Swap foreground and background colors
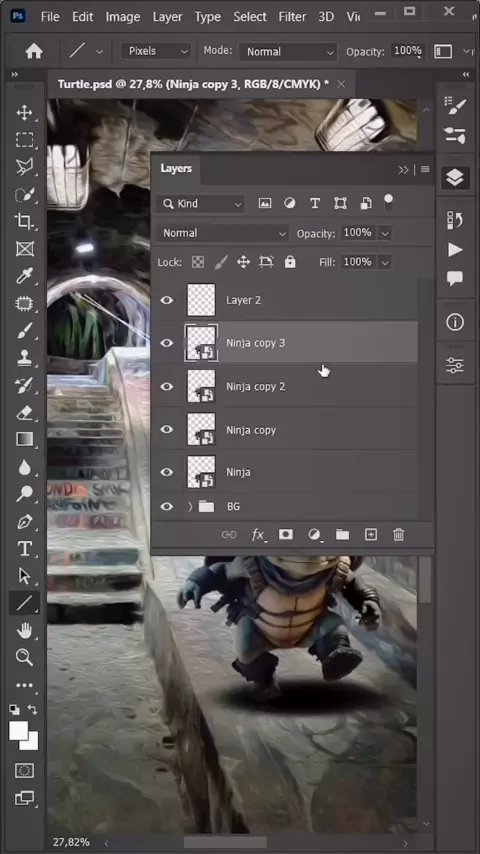Screen dimensions: 480x854 (x=33, y=709)
